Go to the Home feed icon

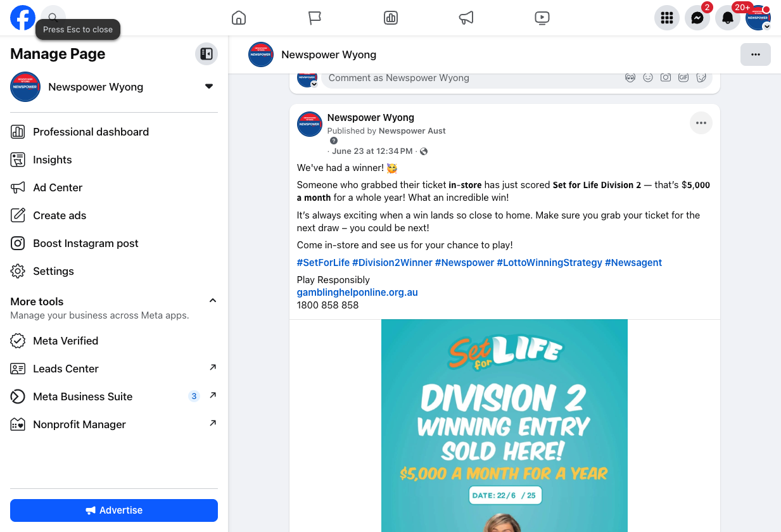pos(239,18)
